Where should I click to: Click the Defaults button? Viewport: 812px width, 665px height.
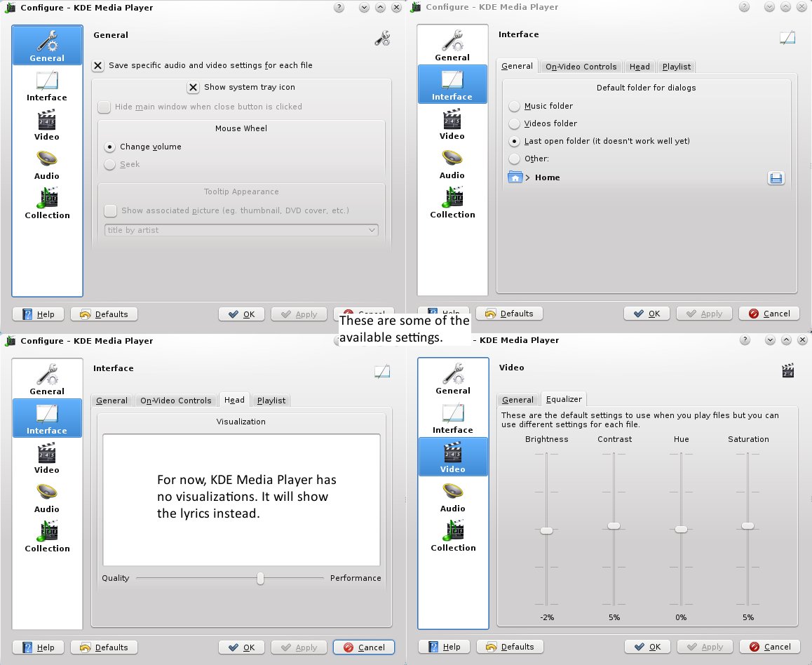(104, 314)
